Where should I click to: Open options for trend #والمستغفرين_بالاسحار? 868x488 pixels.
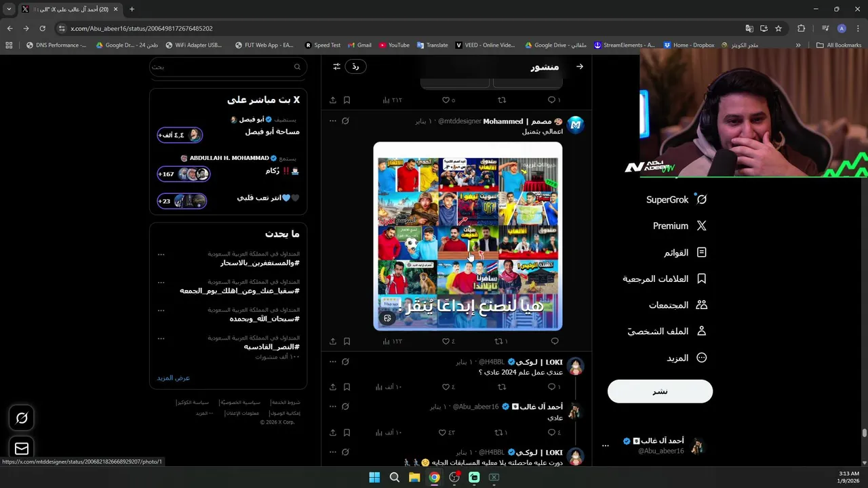(161, 255)
